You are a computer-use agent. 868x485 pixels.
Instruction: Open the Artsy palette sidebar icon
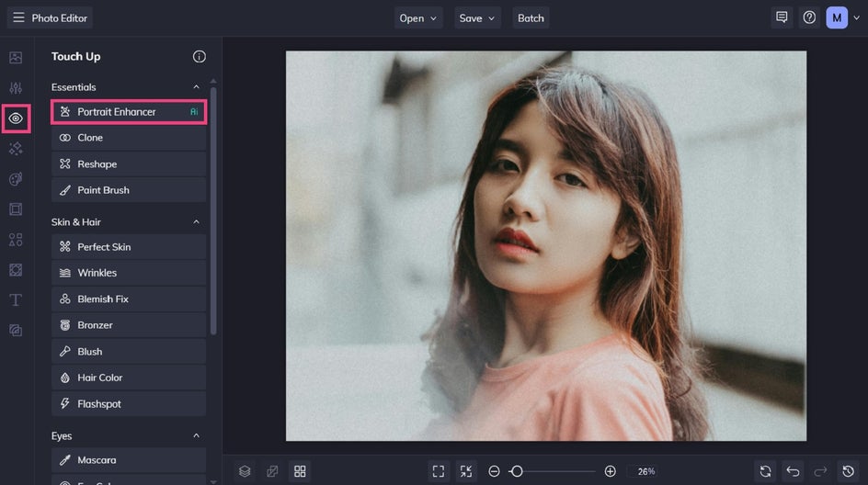pos(16,178)
